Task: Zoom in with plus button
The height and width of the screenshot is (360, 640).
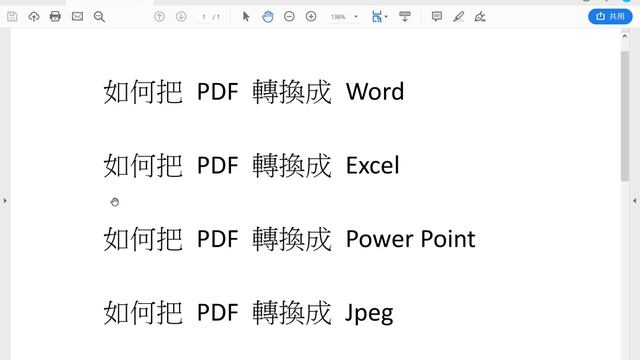Action: 311,17
